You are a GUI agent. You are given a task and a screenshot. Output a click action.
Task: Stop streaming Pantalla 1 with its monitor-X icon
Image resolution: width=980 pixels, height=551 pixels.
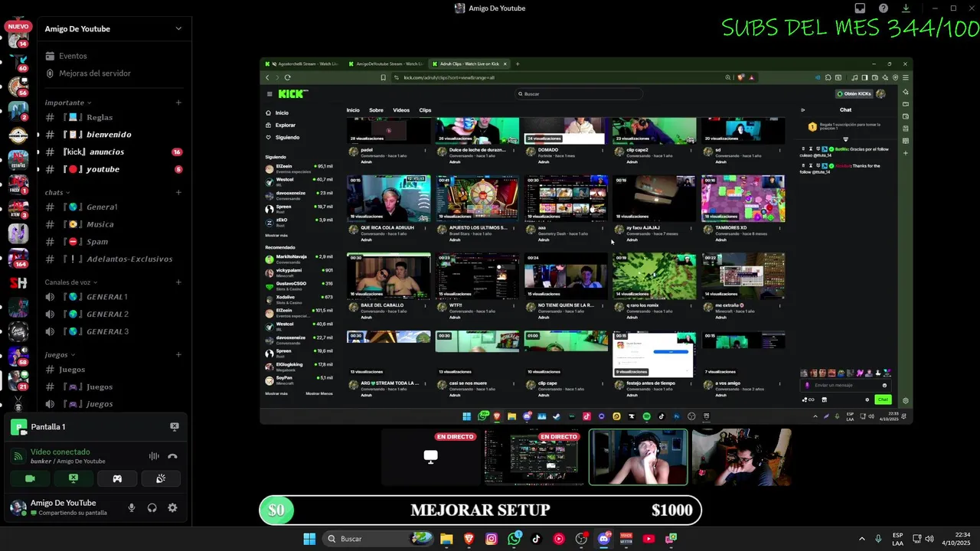[x=175, y=427]
